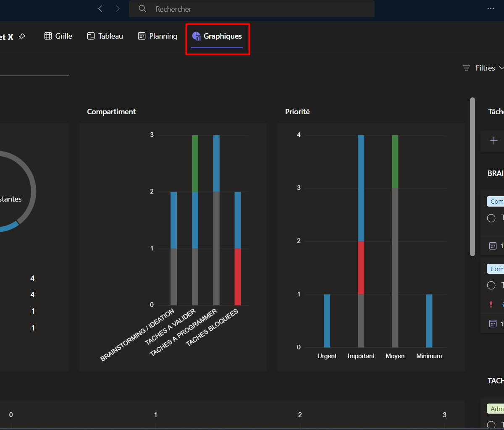This screenshot has height=430, width=504.
Task: Click the forward navigation arrow
Action: pyautogui.click(x=118, y=9)
